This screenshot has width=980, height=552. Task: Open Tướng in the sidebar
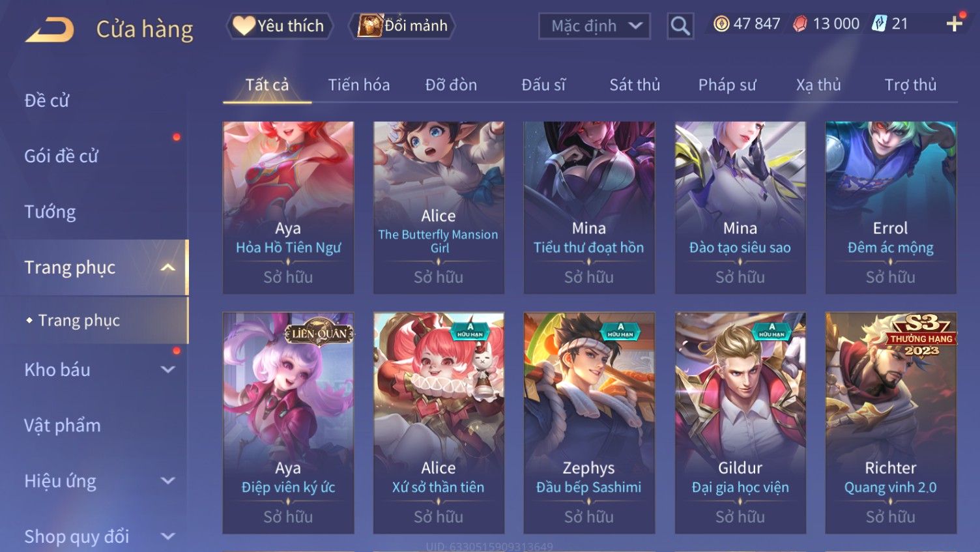[50, 212]
